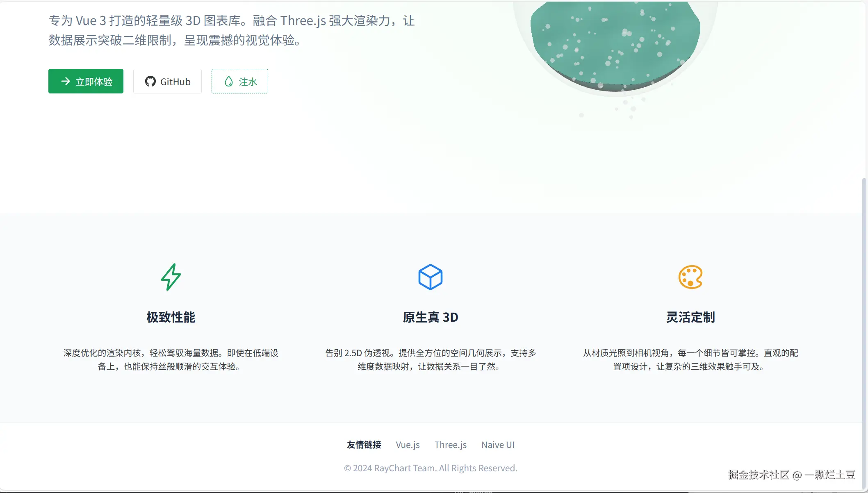The width and height of the screenshot is (868, 493).
Task: Click the RayChart Team copyright text
Action: tap(431, 468)
